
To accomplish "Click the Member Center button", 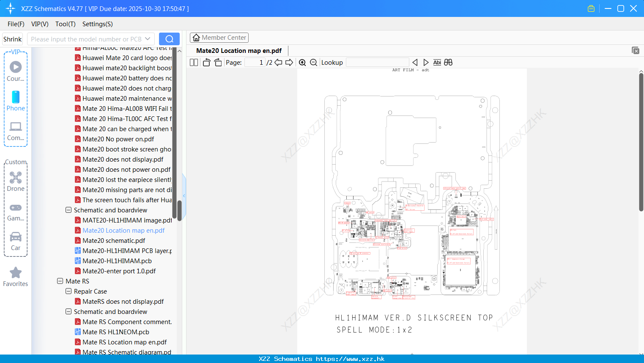I will coord(219,38).
